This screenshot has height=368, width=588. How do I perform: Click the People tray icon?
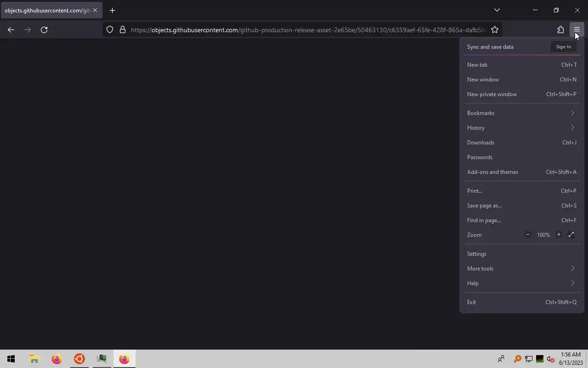pos(501,359)
